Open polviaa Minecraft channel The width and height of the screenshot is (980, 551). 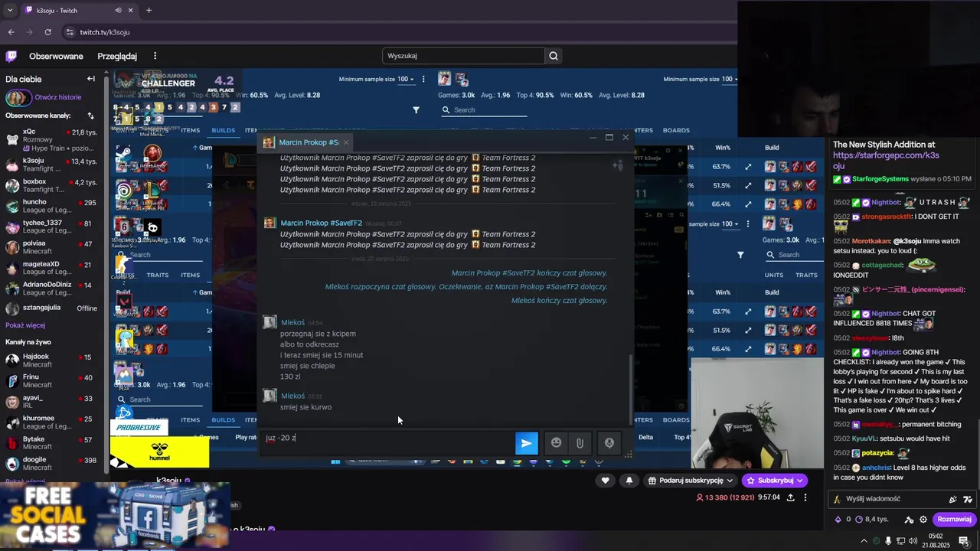[52, 247]
